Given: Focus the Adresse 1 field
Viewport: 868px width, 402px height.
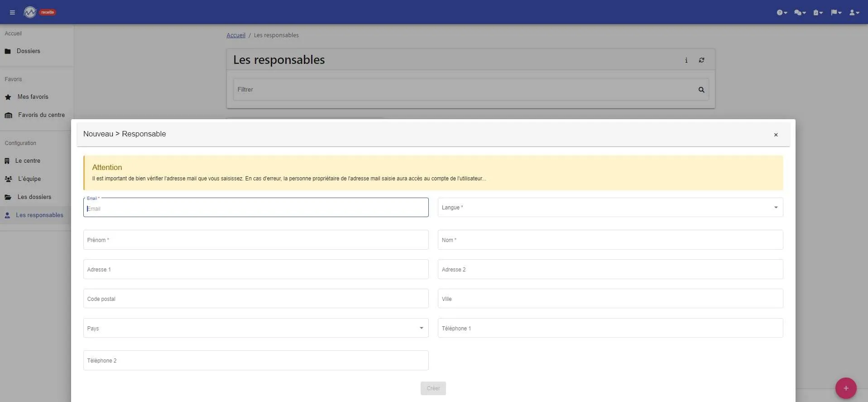Looking at the screenshot, I should click(x=256, y=269).
